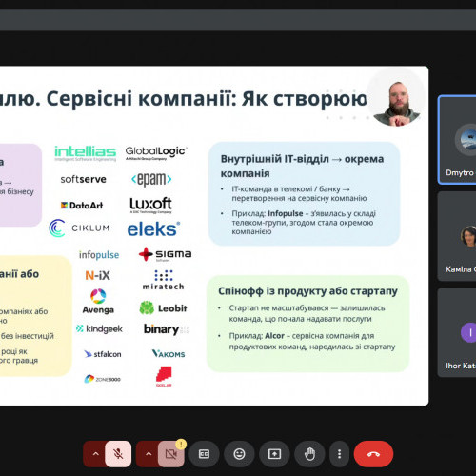The image size is (476, 476).
Task: Raise hand using hand icon
Action: tap(309, 454)
